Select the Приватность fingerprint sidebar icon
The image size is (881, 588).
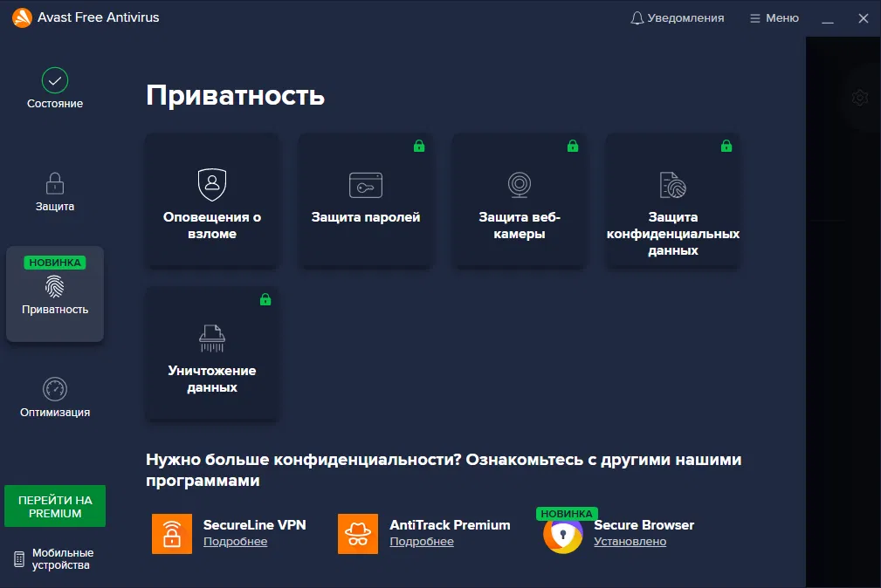[x=54, y=287]
